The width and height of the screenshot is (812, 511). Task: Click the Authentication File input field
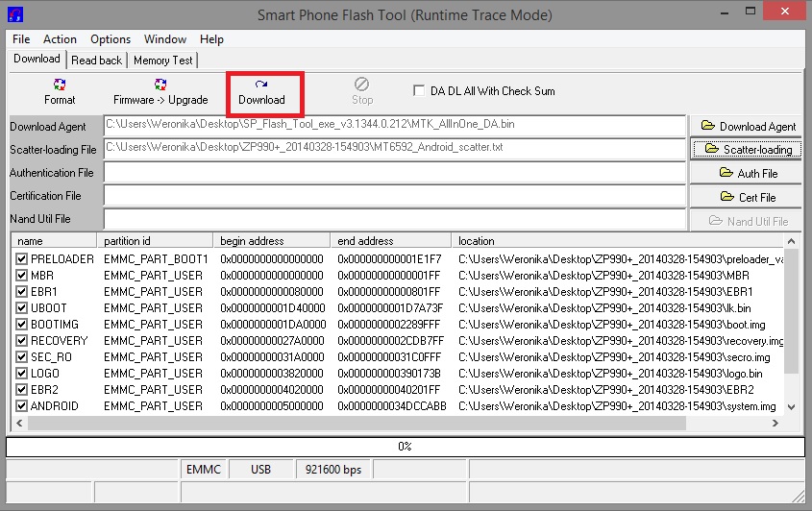point(395,173)
